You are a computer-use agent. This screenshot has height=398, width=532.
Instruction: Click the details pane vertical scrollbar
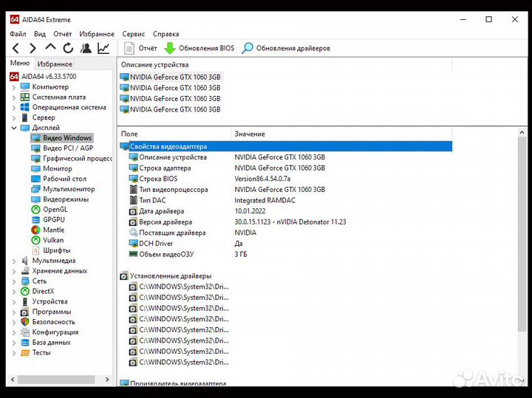point(522,258)
